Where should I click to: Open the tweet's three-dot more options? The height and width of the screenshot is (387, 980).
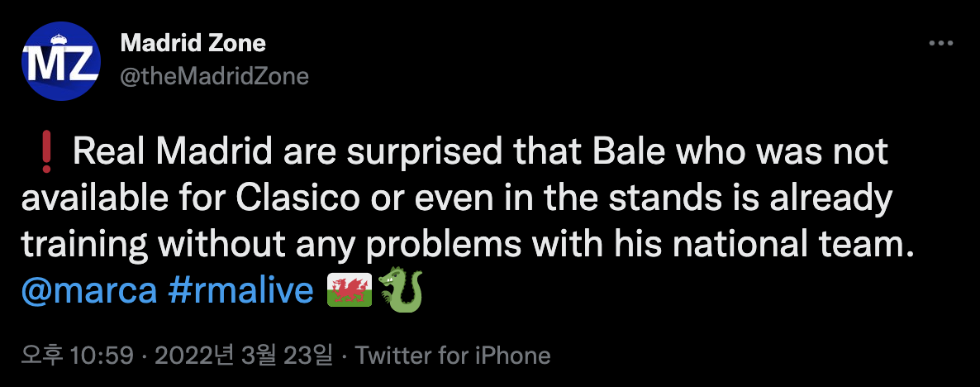click(942, 44)
